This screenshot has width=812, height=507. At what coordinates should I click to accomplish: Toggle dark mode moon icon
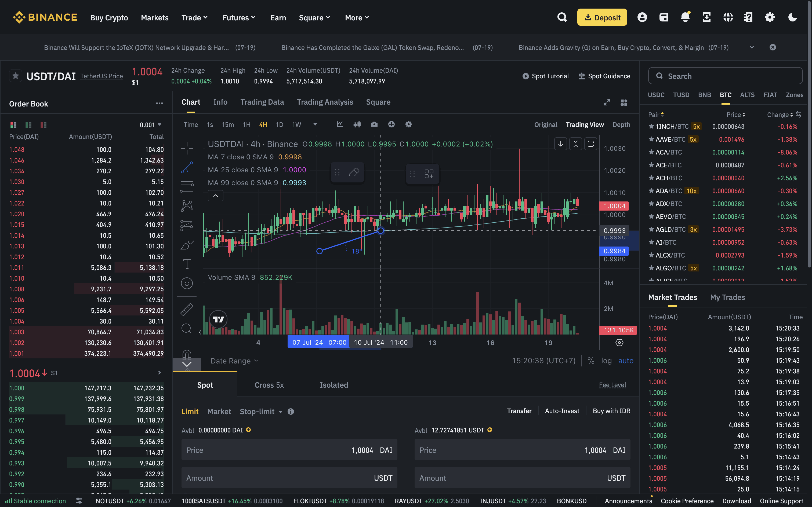[793, 17]
